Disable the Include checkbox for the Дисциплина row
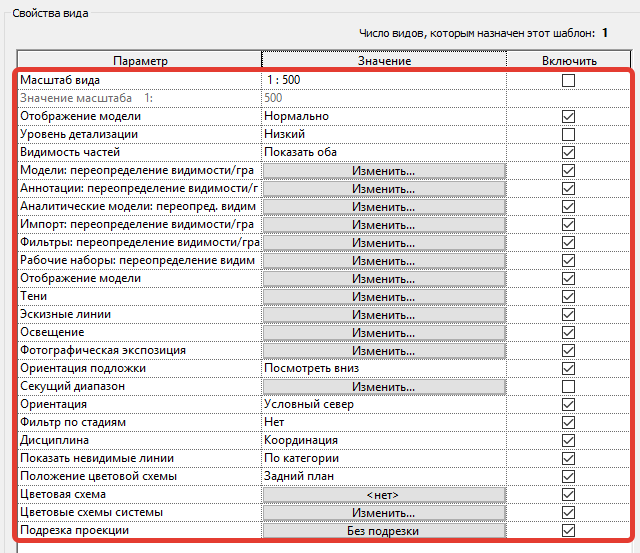This screenshot has height=553, width=640. click(568, 440)
